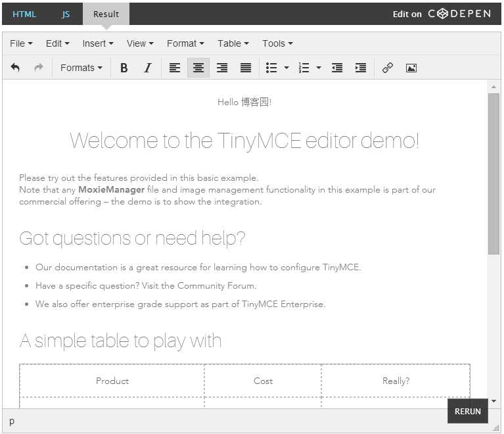Click the 'p' element path in status bar
This screenshot has width=504, height=434.
pos(12,421)
